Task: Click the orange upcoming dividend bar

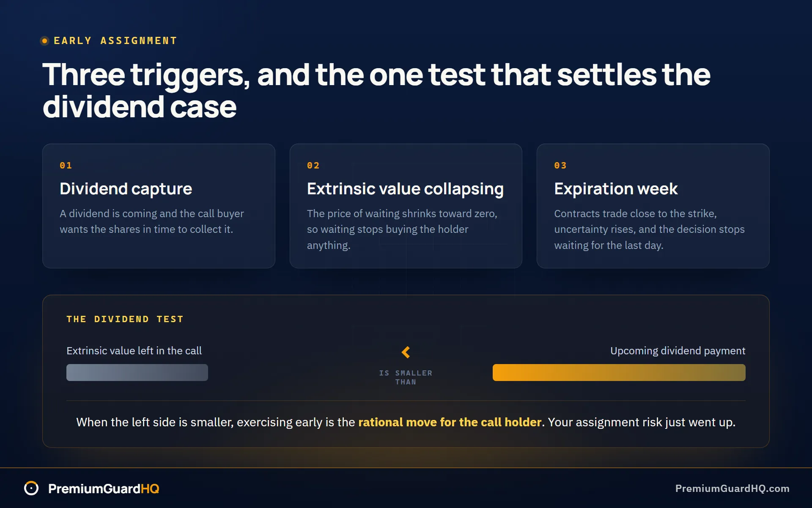Action: [619, 373]
